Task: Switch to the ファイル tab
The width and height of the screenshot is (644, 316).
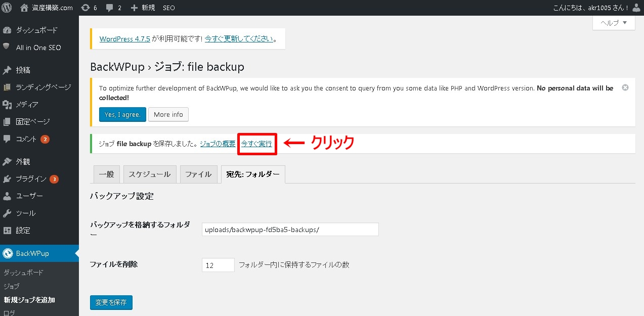Action: [198, 174]
